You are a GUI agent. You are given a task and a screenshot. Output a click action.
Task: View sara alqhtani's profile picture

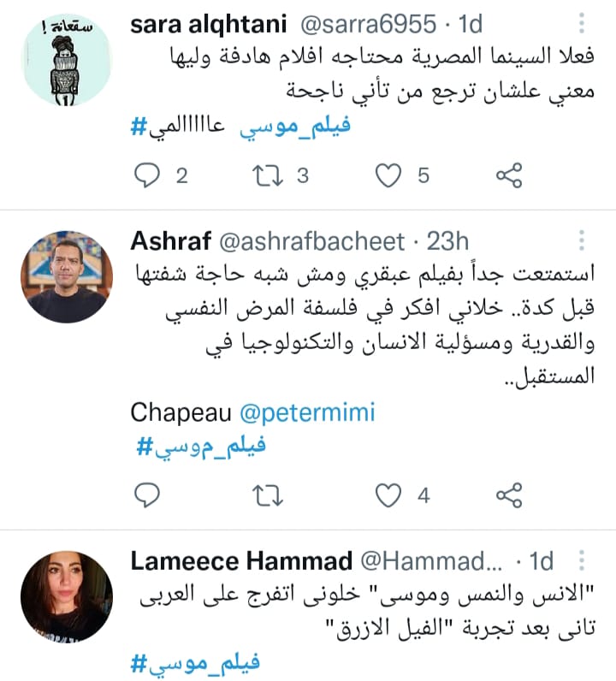[x=67, y=60]
